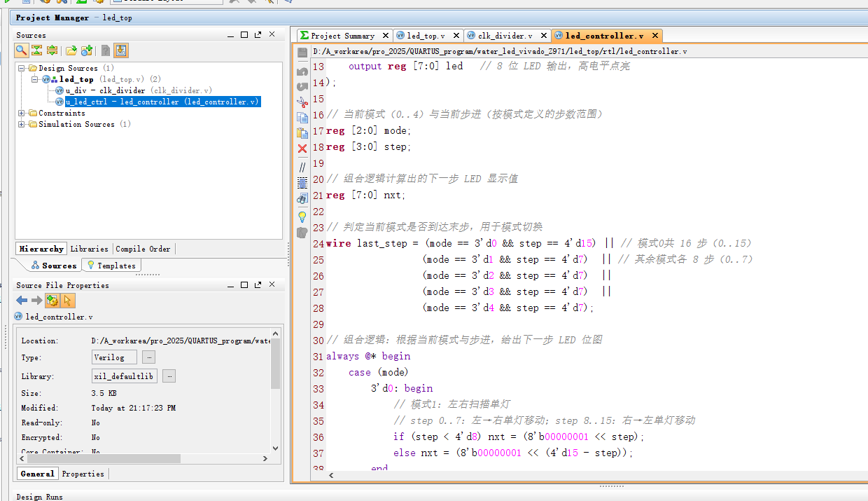Click the editor horizontal scrollbar left arrow
This screenshot has width=868, height=501.
(330, 475)
